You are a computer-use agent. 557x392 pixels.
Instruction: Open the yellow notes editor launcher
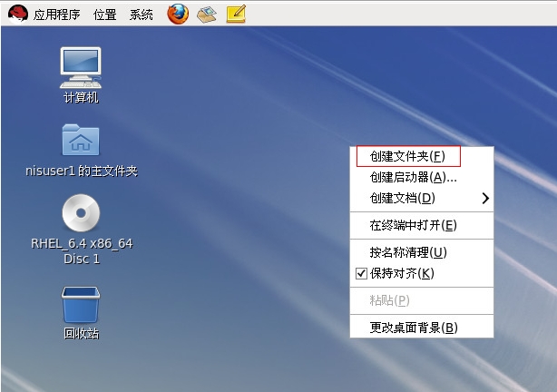click(x=236, y=14)
